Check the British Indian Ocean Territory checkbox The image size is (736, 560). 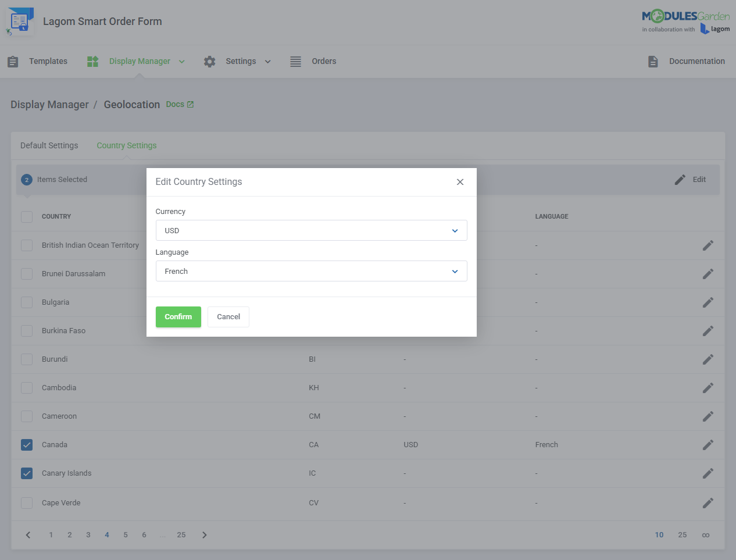pos(27,245)
